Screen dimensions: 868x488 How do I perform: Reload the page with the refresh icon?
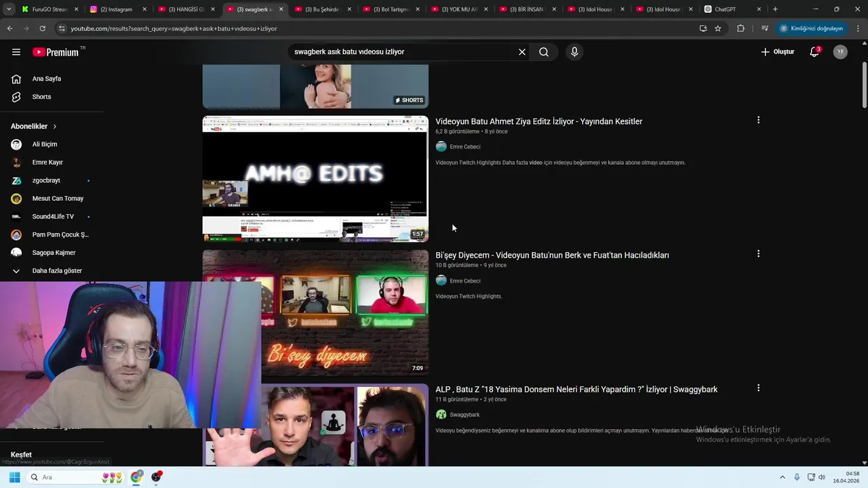point(42,28)
